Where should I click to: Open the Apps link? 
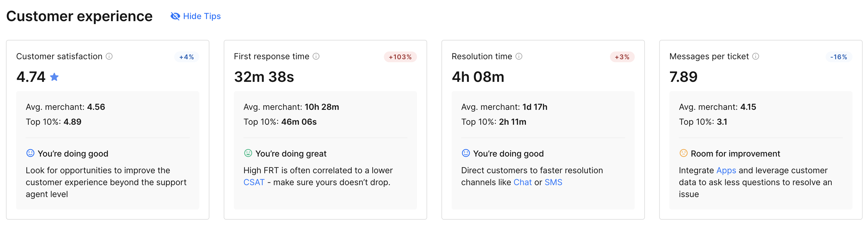(x=726, y=171)
